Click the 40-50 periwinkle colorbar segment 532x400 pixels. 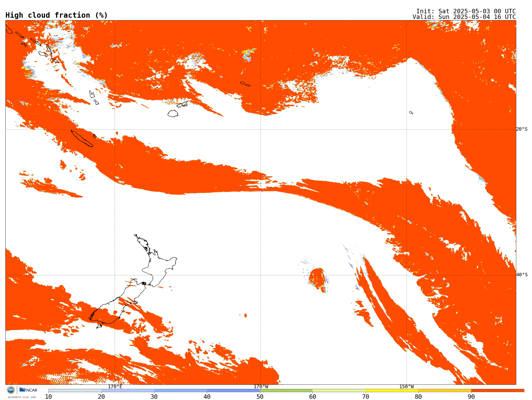(x=233, y=391)
